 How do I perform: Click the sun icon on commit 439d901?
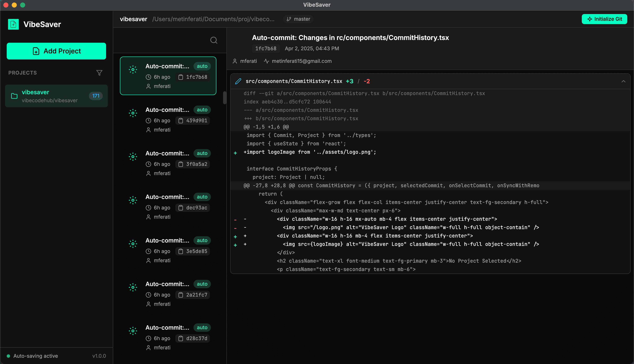pos(133,113)
